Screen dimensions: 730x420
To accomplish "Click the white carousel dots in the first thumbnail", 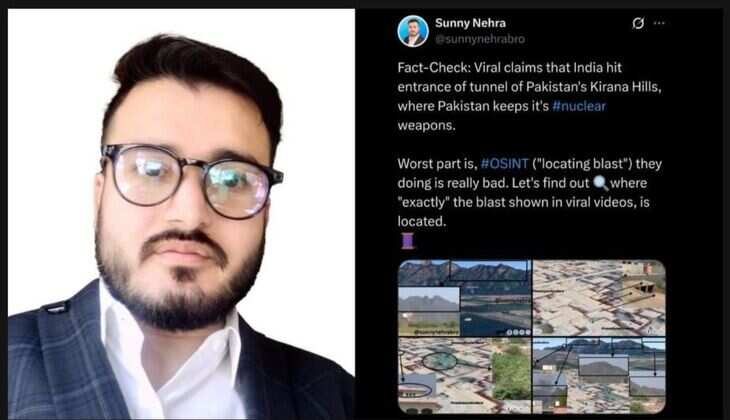I will (518, 332).
